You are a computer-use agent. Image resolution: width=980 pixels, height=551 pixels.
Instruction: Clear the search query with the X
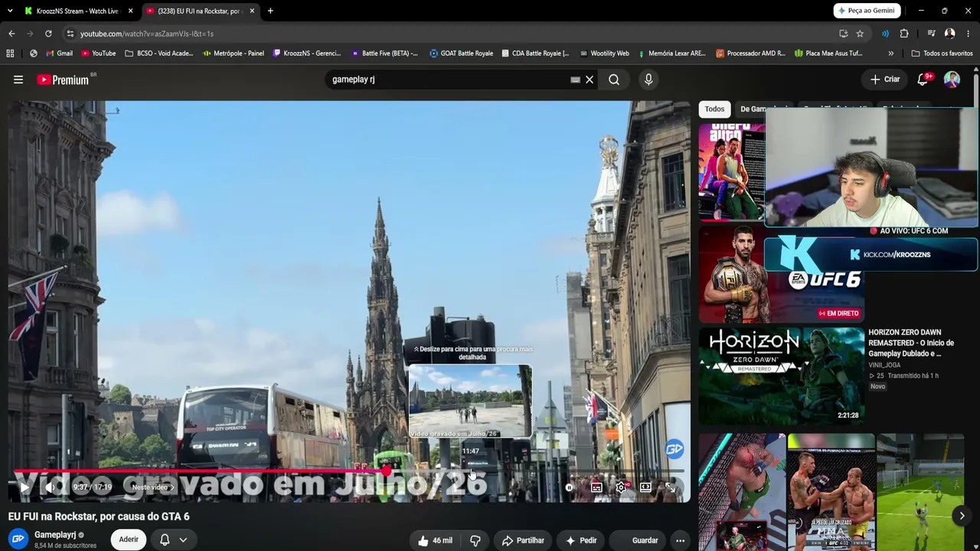[x=590, y=80]
